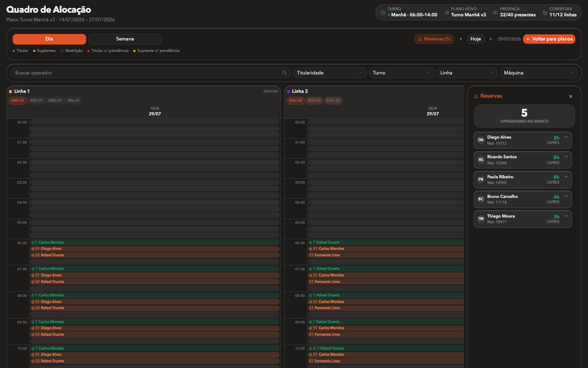This screenshot has width=588, height=368.
Task: Click swap icon on Linha 1 06:00 Diego Alves
Action: [33, 249]
